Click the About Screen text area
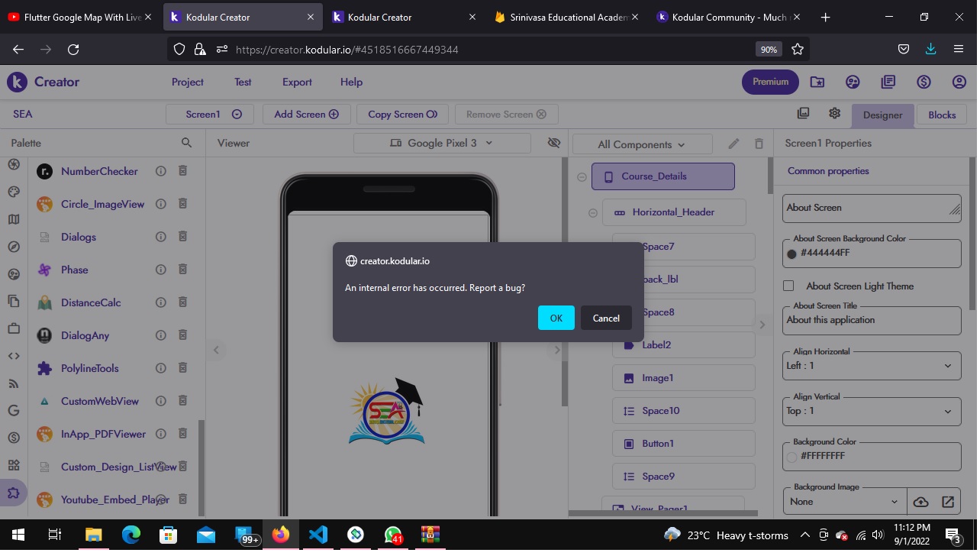This screenshot has width=980, height=556. (x=872, y=208)
